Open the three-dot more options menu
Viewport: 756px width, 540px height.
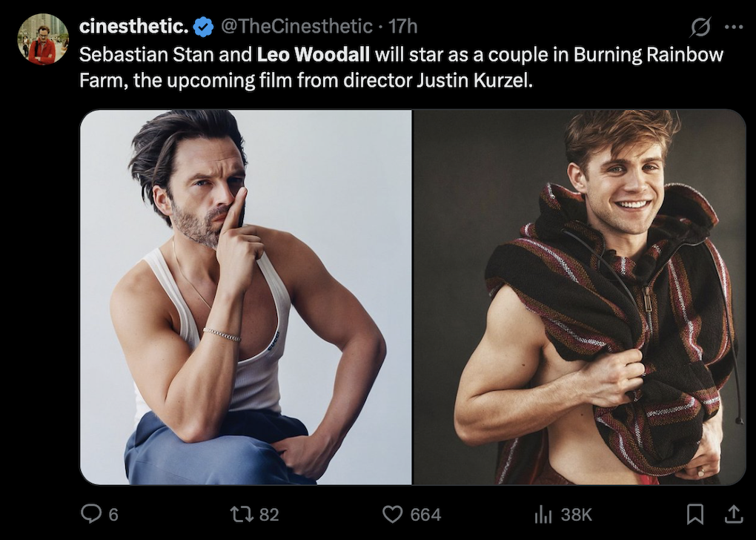733,27
